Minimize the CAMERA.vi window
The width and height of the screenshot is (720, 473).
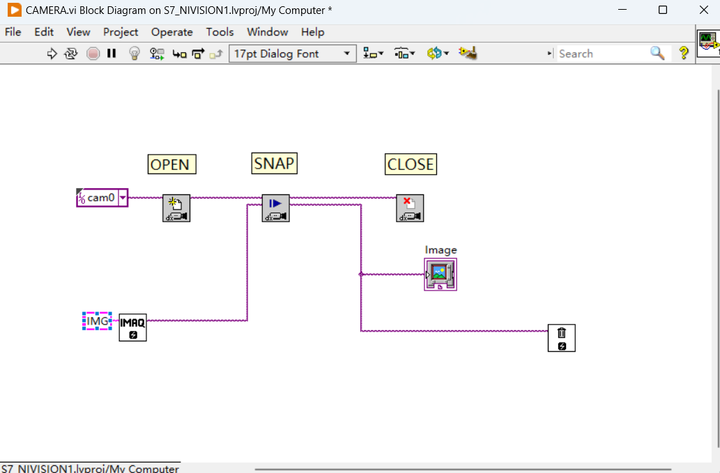[622, 10]
